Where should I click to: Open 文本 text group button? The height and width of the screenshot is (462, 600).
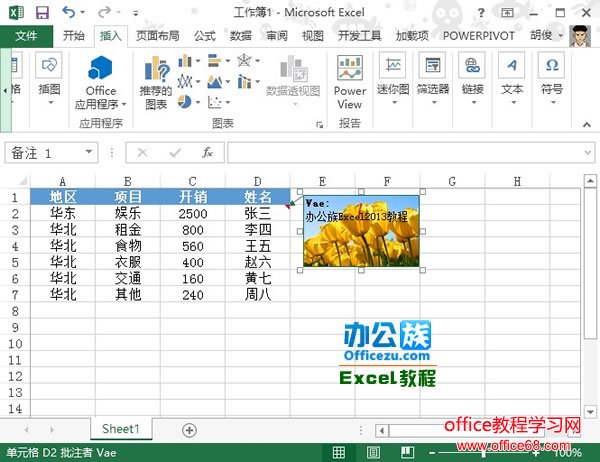click(512, 79)
